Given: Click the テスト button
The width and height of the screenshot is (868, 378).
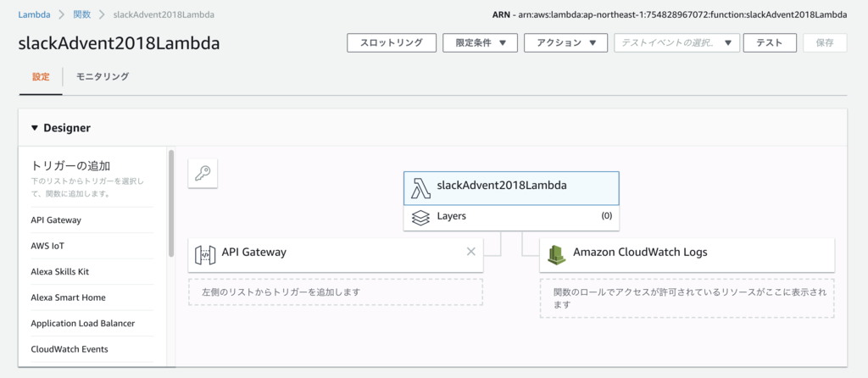Looking at the screenshot, I should [770, 42].
